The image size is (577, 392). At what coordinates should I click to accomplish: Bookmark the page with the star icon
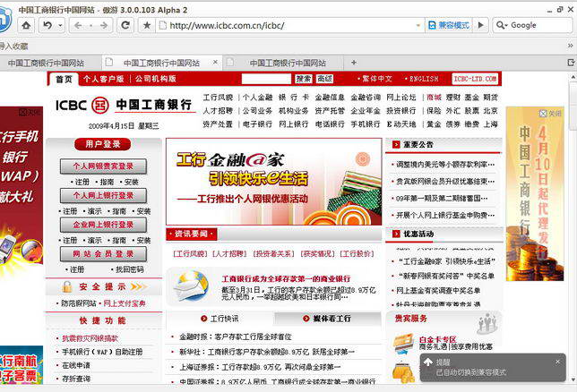tap(147, 25)
